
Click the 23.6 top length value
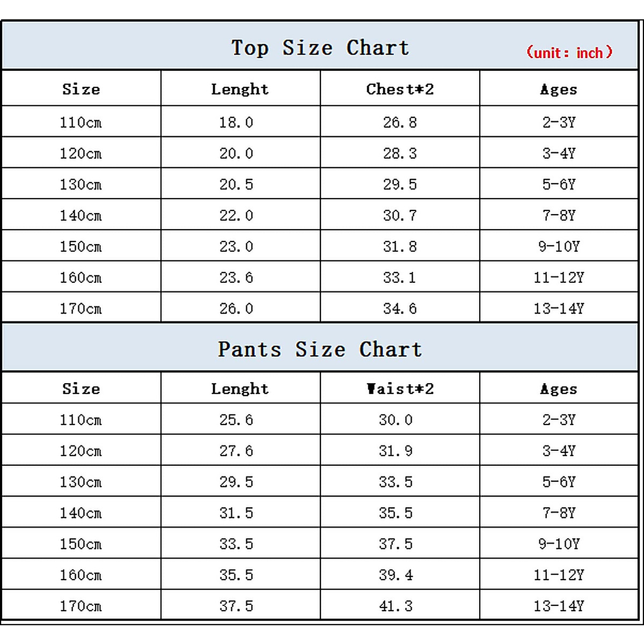click(236, 277)
